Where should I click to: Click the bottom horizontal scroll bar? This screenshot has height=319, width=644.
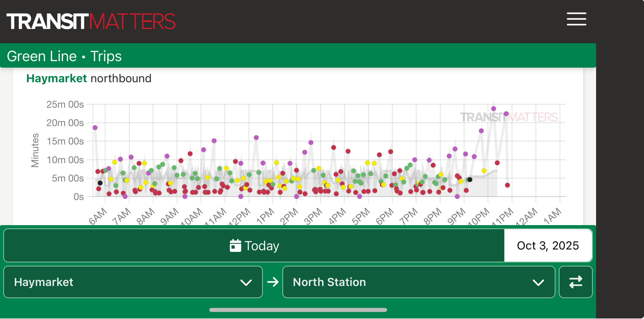coord(298,310)
